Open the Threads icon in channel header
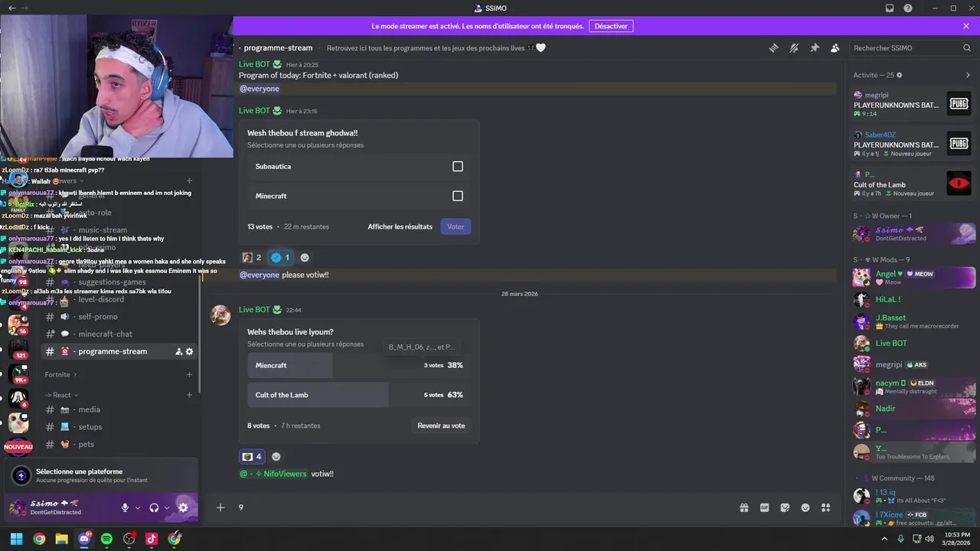 point(773,47)
